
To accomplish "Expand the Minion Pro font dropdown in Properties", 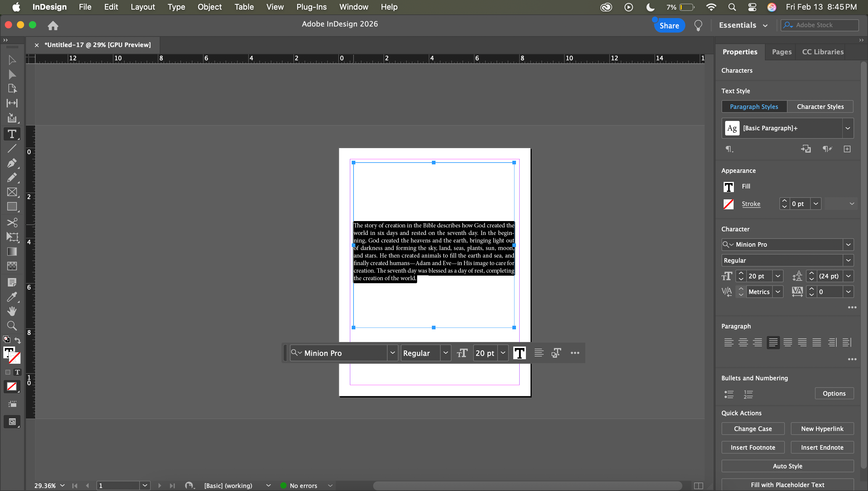I will (848, 245).
